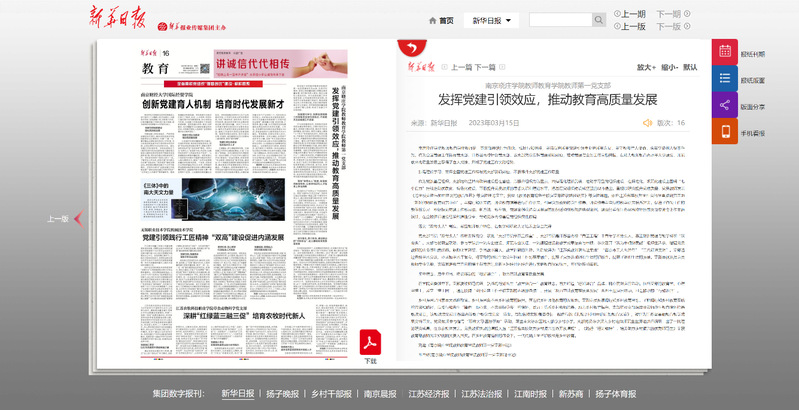Click the date 2023年03月15日

(494, 123)
